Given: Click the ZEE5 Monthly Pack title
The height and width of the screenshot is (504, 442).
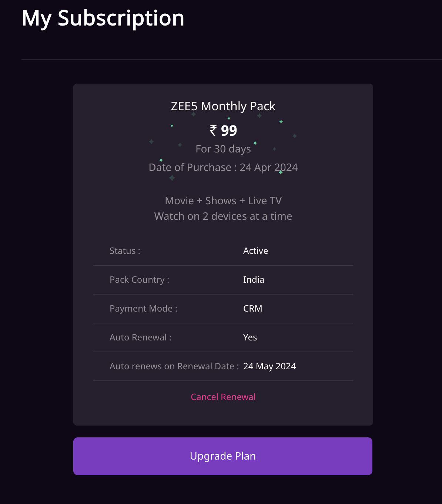Looking at the screenshot, I should click(x=223, y=106).
